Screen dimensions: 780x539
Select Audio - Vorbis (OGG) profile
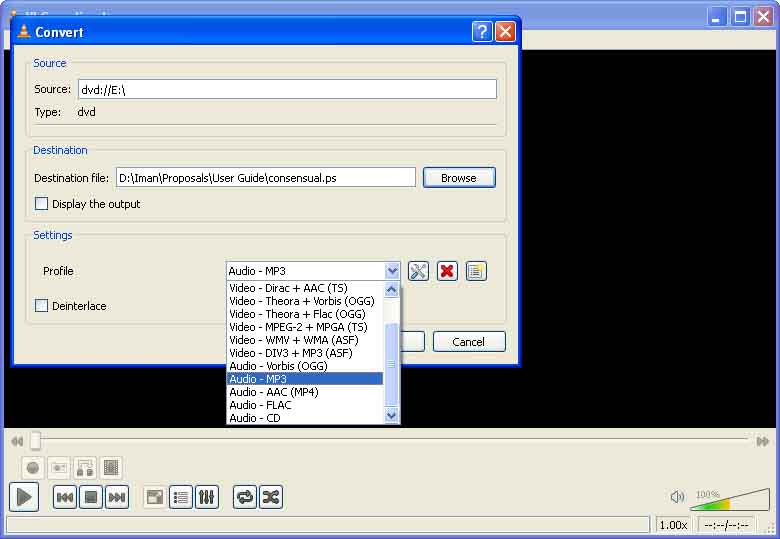[305, 366]
